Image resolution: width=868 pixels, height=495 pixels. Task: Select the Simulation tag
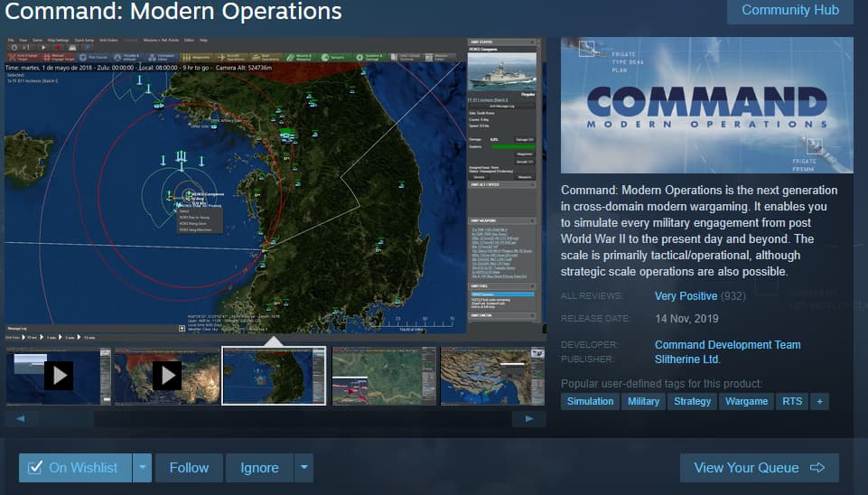(590, 401)
